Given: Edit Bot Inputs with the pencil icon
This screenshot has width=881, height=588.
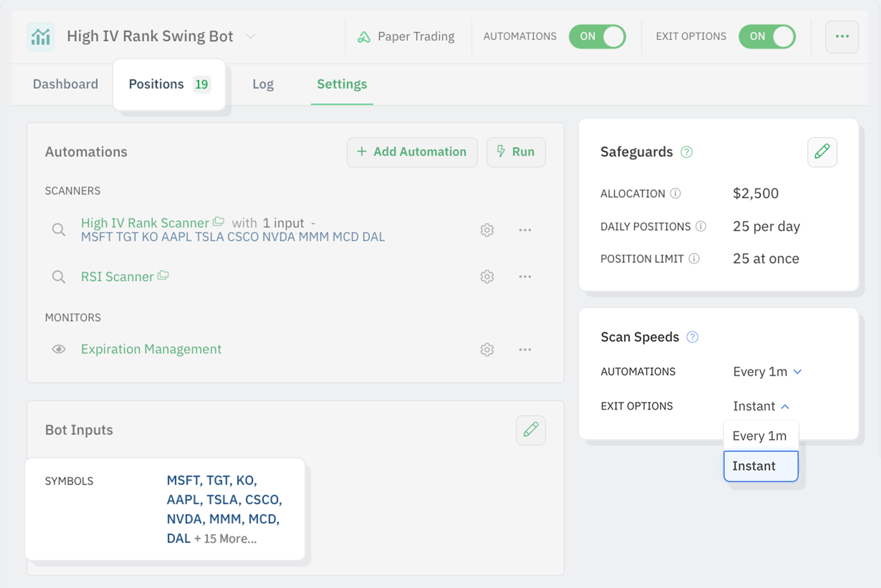Looking at the screenshot, I should (x=530, y=430).
